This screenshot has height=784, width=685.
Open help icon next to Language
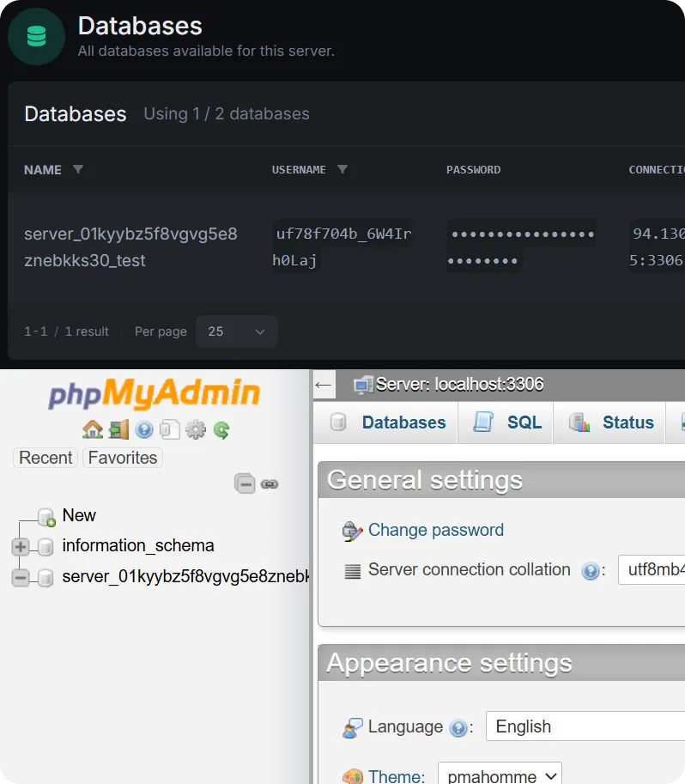tap(458, 728)
